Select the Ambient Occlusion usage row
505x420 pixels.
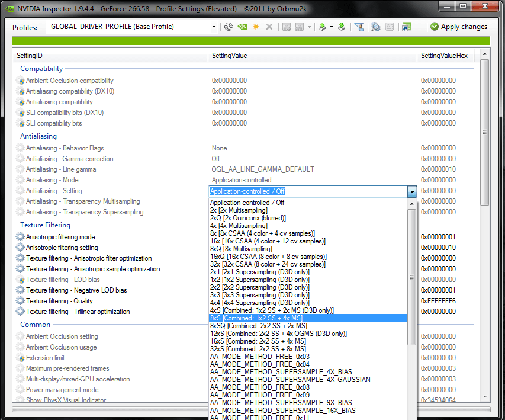click(111, 347)
